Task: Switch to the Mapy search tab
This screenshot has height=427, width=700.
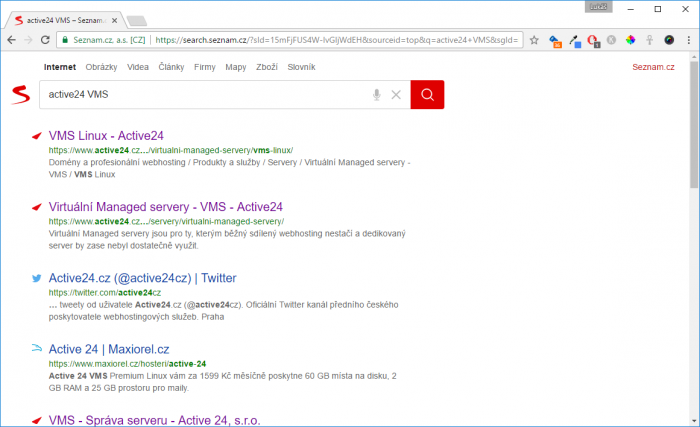Action: (x=236, y=67)
